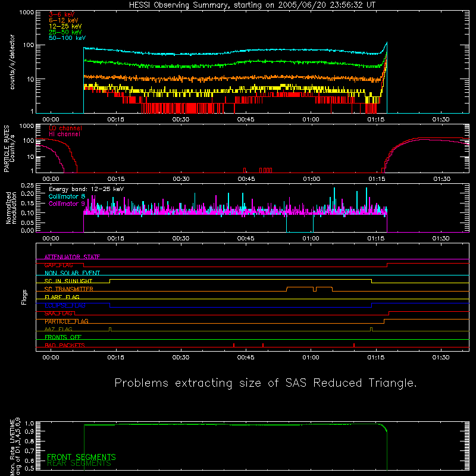This screenshot has height=476, width=476.
Task: Click the 0.8 tick on livetime axis
Action: (x=29, y=441)
